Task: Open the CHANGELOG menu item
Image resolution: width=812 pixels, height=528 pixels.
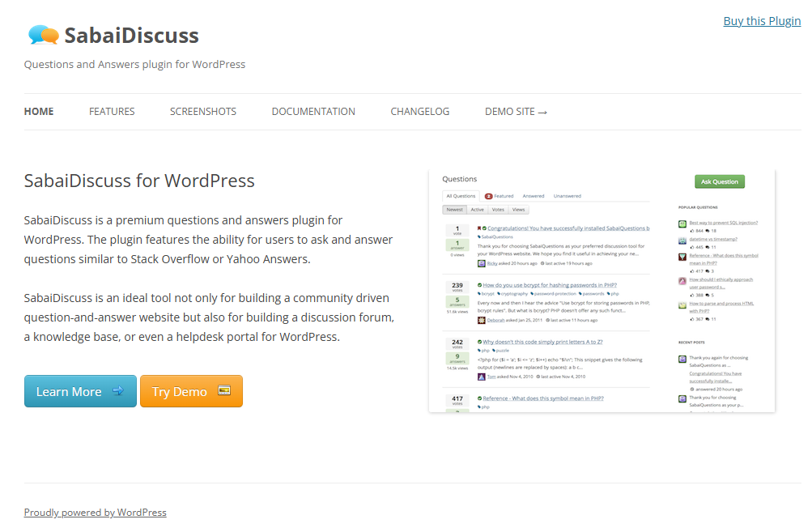Action: point(419,112)
